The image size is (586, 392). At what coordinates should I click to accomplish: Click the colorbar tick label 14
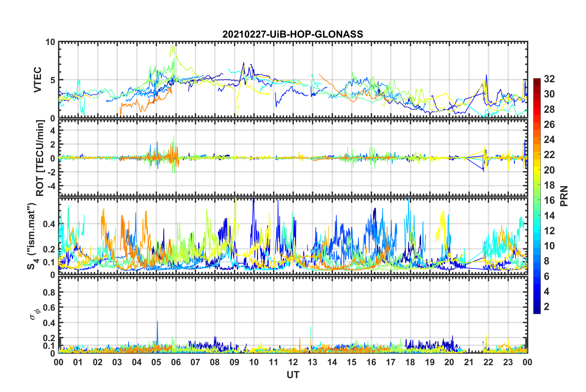click(x=549, y=216)
